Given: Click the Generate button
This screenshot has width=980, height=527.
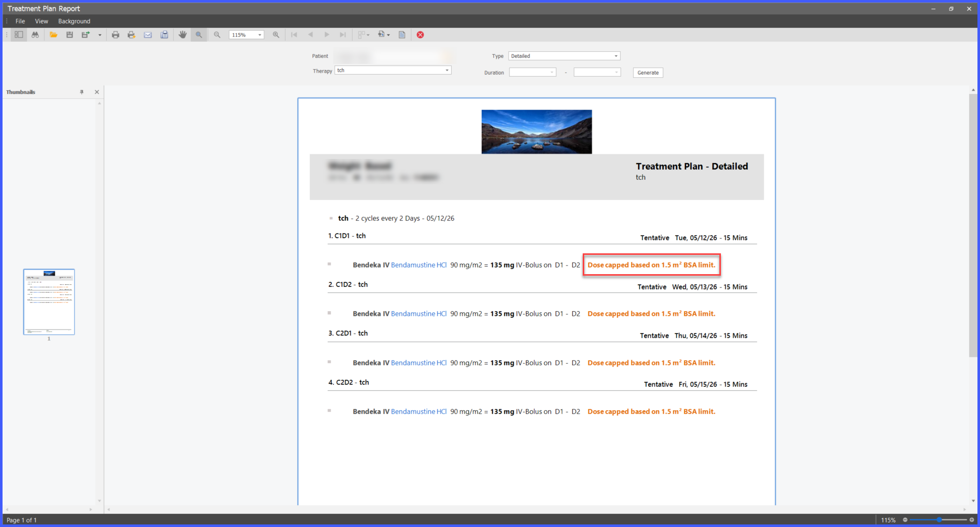Looking at the screenshot, I should click(648, 73).
